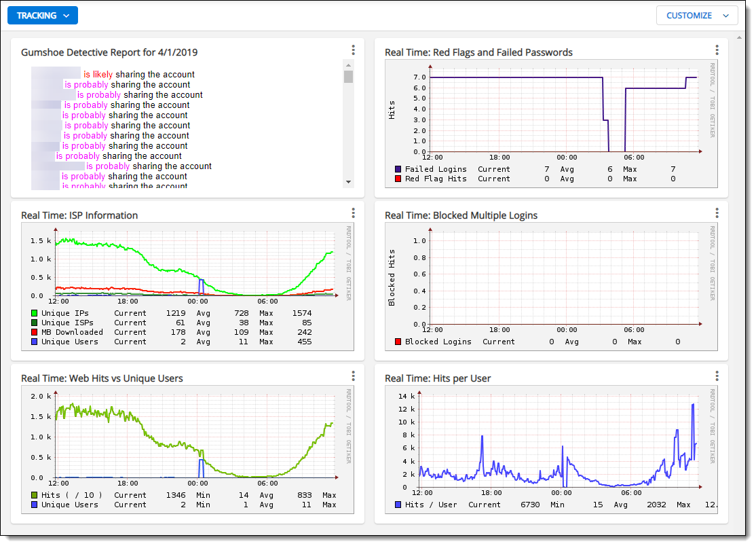Click the Unique IPs legend label
This screenshot has height=546, width=756.
(x=65, y=314)
